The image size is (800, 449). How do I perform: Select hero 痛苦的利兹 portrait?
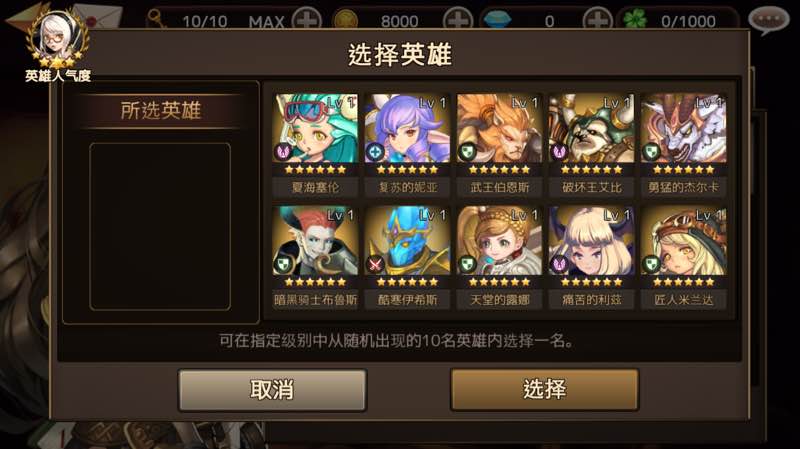591,241
